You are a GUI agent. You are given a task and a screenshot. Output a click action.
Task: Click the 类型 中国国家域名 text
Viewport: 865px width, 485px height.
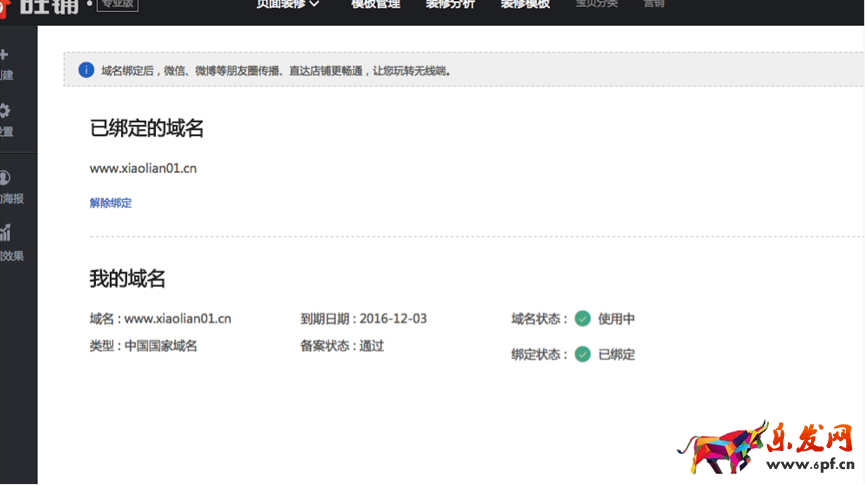(x=144, y=346)
